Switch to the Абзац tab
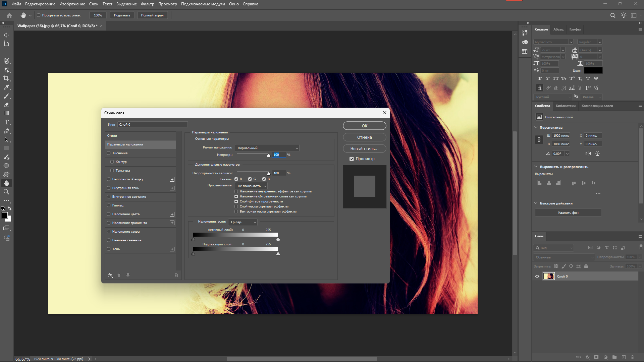 pos(558,29)
